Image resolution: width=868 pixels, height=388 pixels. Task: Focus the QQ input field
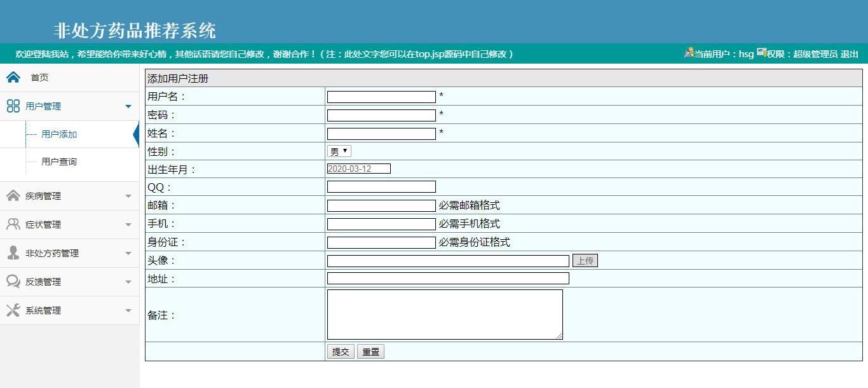tap(381, 186)
